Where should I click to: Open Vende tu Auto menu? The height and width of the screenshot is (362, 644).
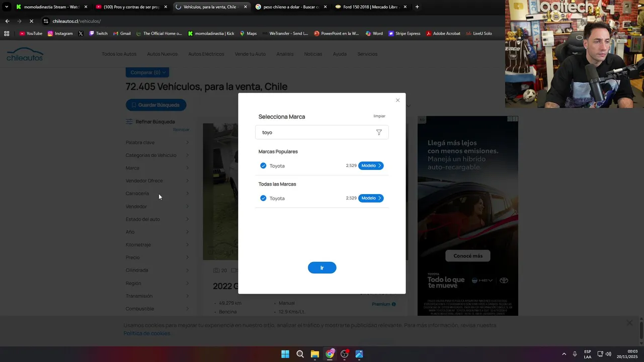pos(250,54)
